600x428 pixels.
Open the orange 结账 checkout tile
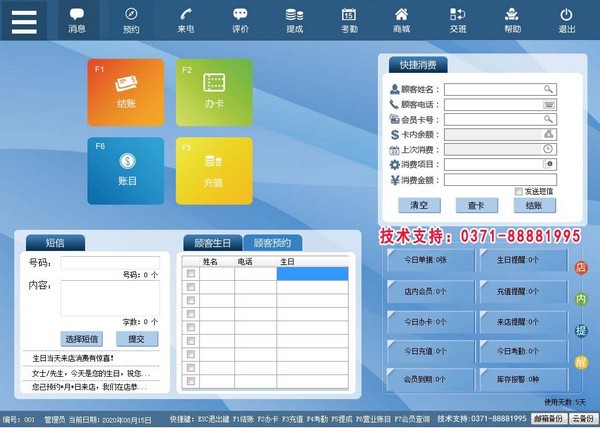[x=126, y=91]
